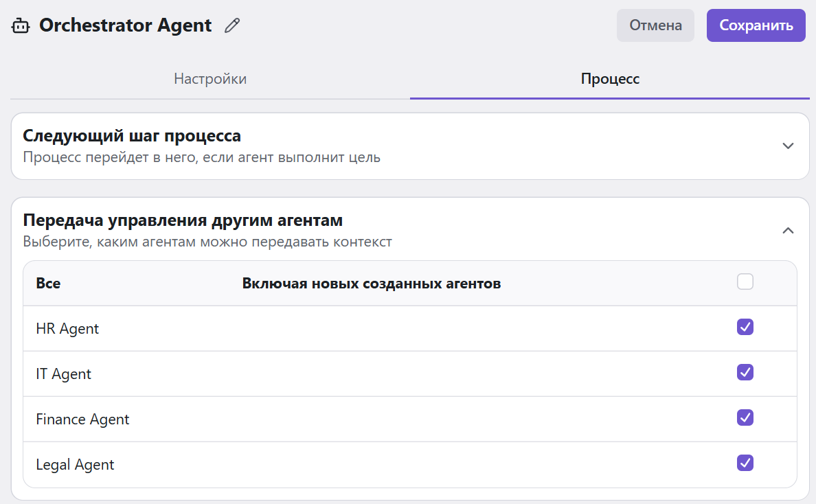This screenshot has width=816, height=504.
Task: Switch to the Настройки tab
Action: pyautogui.click(x=210, y=79)
